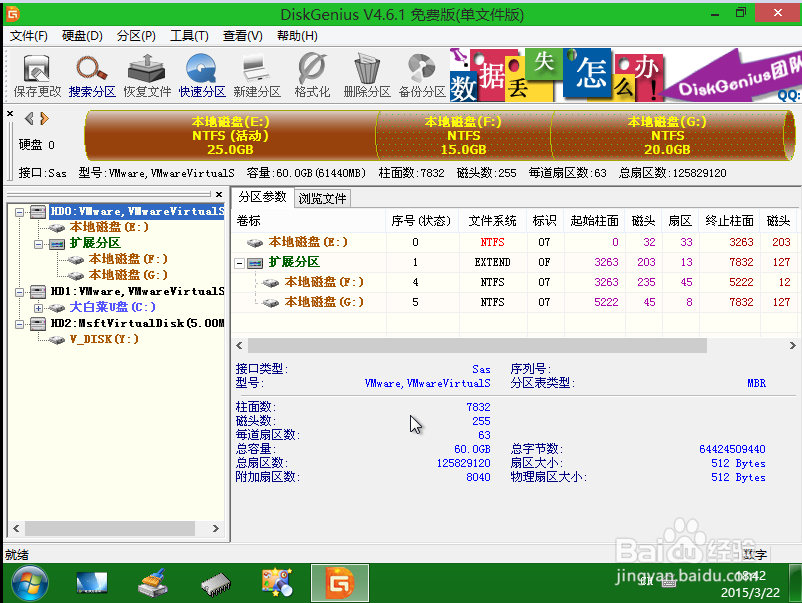Select HD0:VMware disk in tree
The height and width of the screenshot is (603, 802).
click(137, 211)
